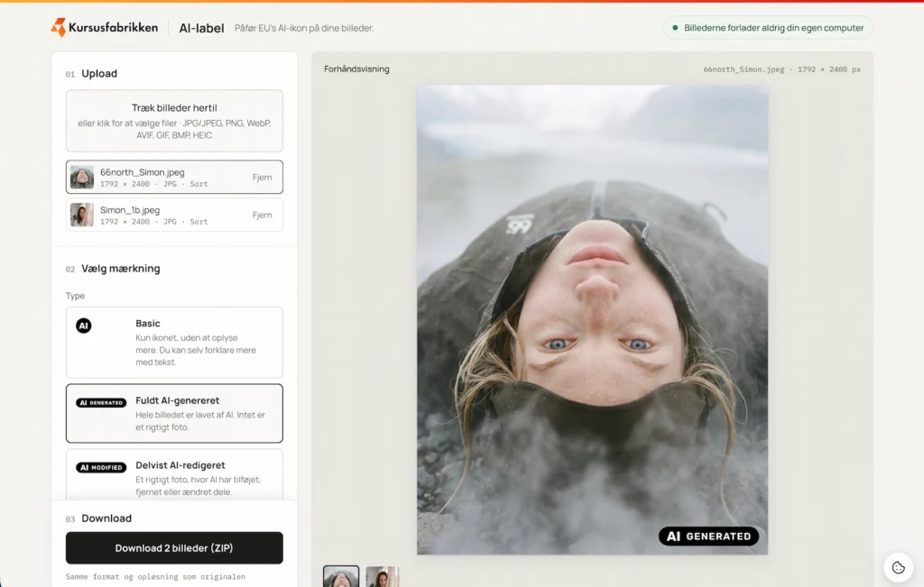Viewport: 924px width, 587px height.
Task: Click the 'Upload' section heading
Action: tap(99, 74)
